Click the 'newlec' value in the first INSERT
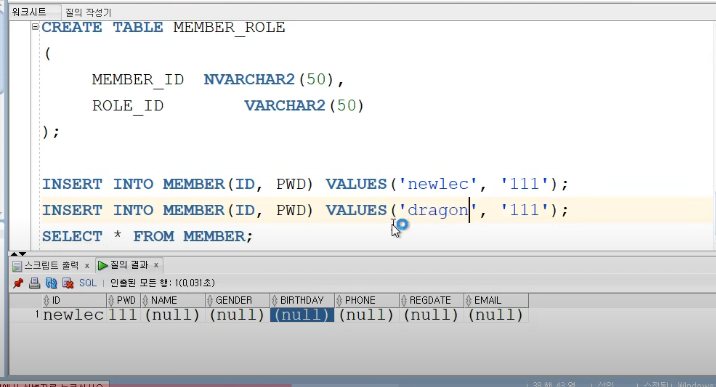The width and height of the screenshot is (716, 387). [x=437, y=184]
